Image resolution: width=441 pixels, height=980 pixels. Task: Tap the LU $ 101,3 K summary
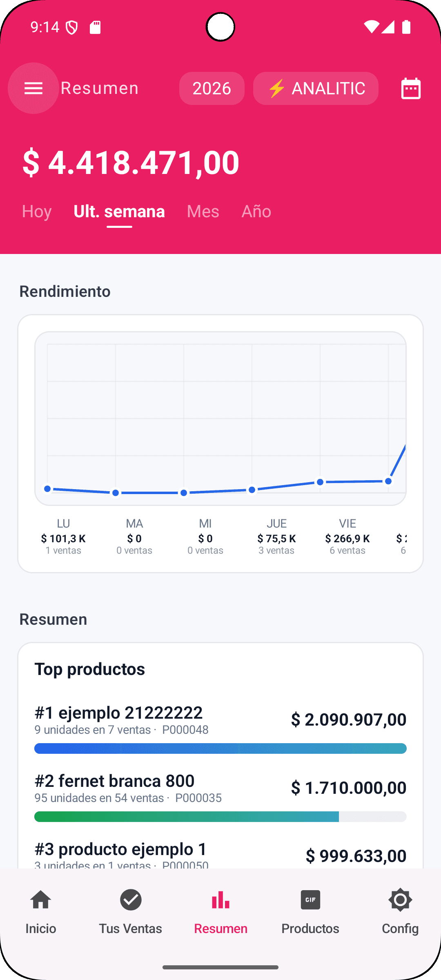(63, 537)
